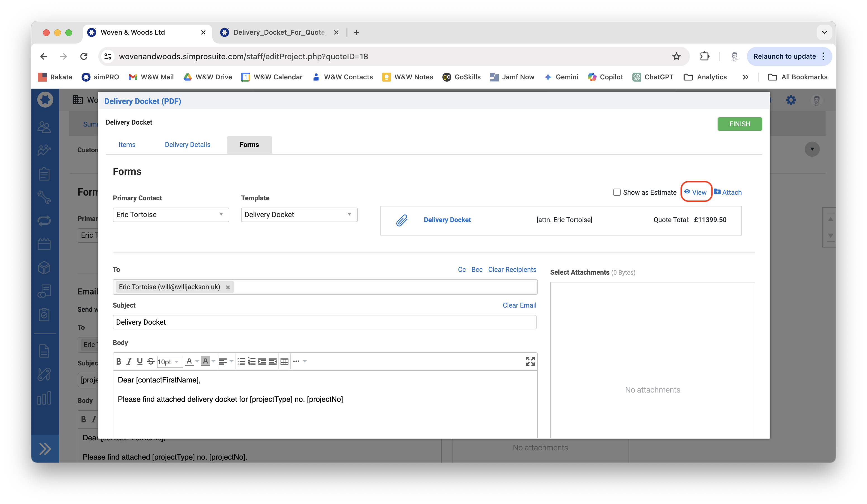Remove Eric Tortoise recipient with the x
Screen dimensions: 867x504
tap(228, 287)
